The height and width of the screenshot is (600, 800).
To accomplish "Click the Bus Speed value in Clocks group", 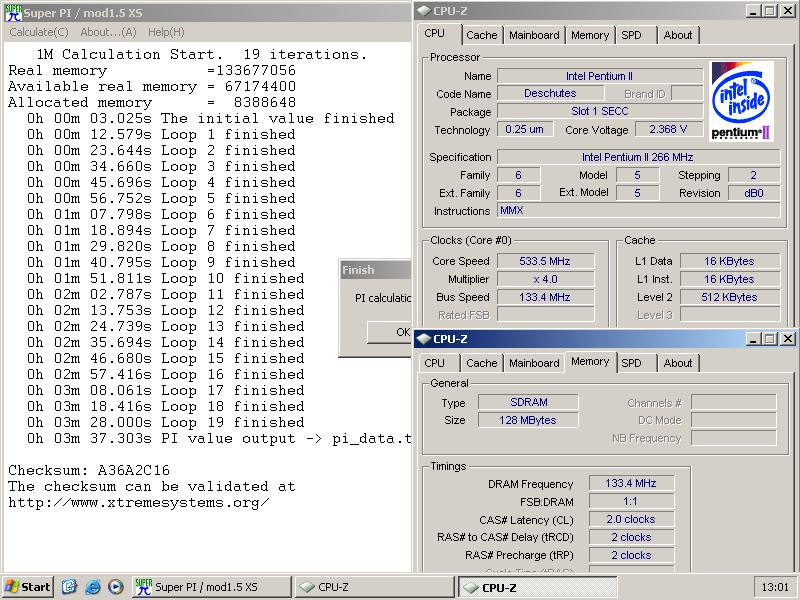I will (x=545, y=297).
